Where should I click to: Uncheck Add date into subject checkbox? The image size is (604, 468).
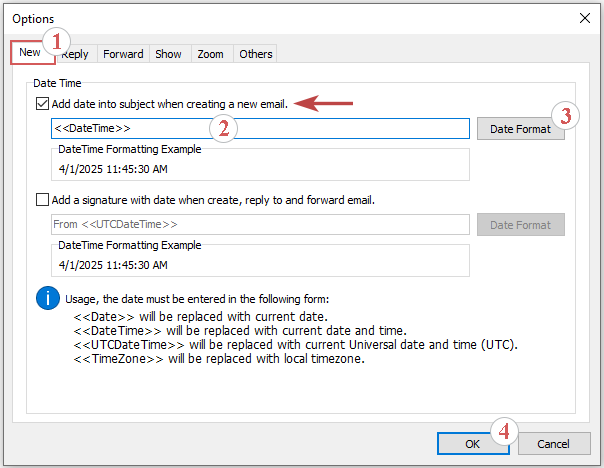[42, 104]
